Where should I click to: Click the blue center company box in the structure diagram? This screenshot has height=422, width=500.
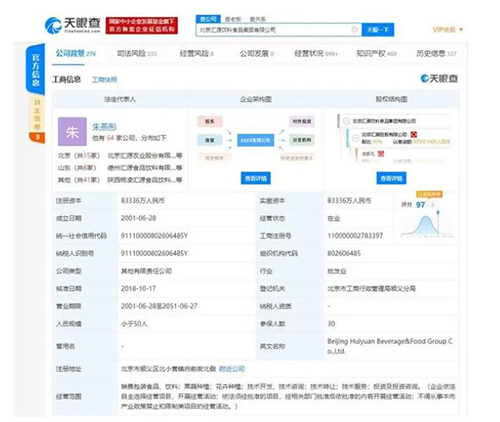[256, 140]
